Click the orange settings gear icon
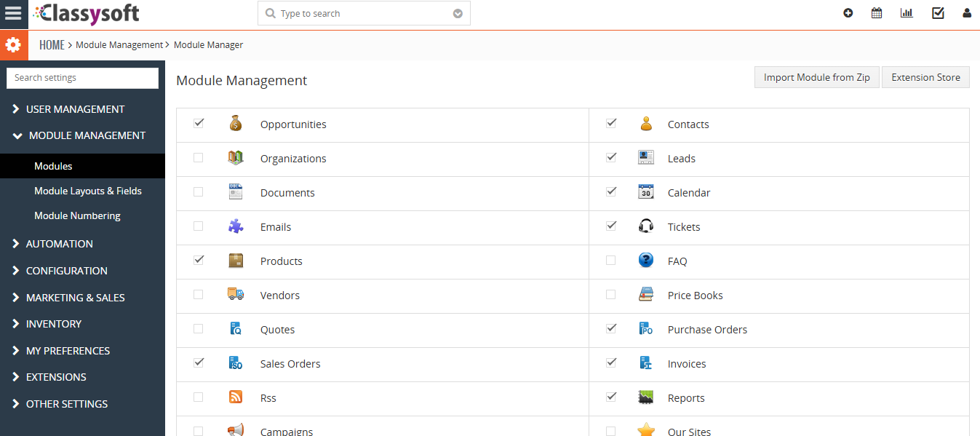The width and height of the screenshot is (980, 436). click(x=13, y=45)
